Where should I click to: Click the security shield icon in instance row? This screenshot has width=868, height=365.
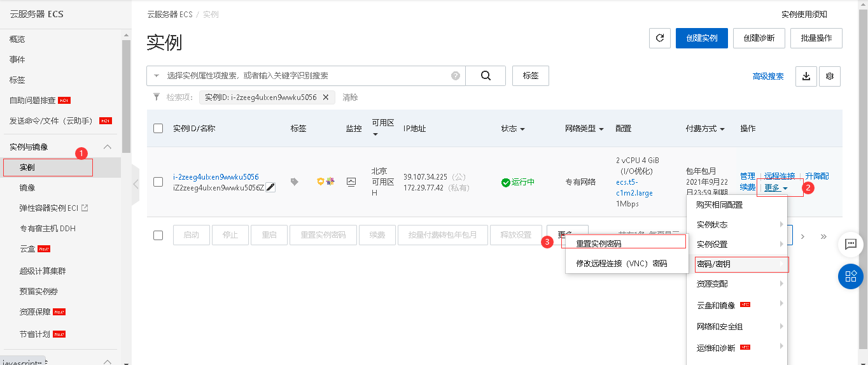[x=321, y=182]
